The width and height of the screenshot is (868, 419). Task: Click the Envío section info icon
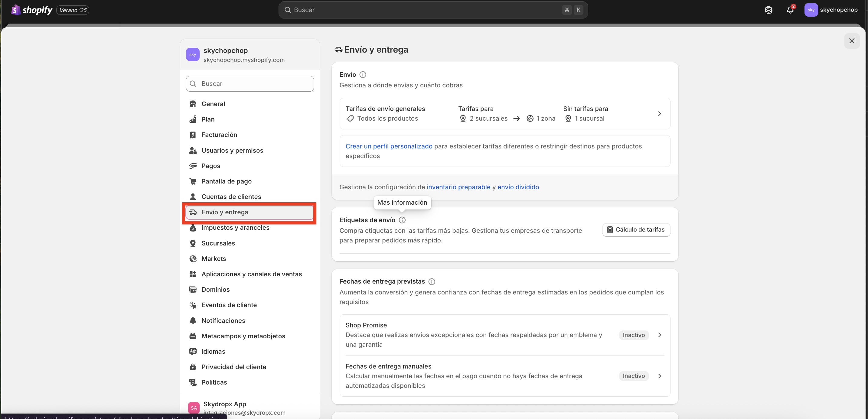(x=363, y=75)
